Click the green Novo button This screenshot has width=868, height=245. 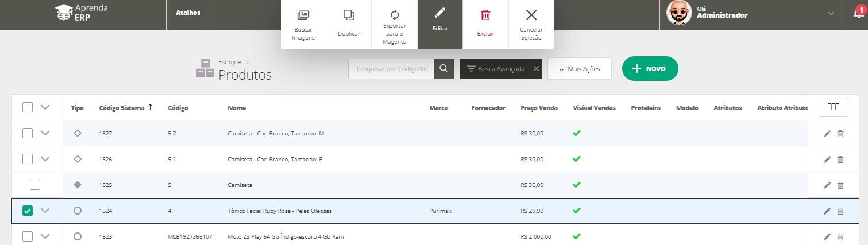point(650,69)
